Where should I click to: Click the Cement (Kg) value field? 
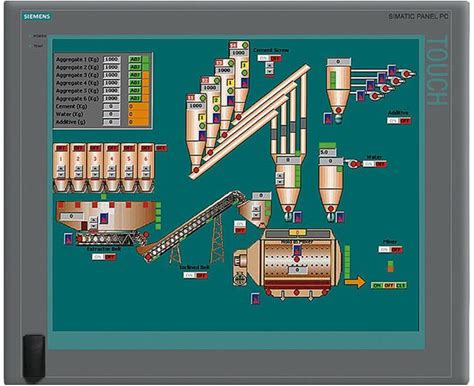point(111,106)
